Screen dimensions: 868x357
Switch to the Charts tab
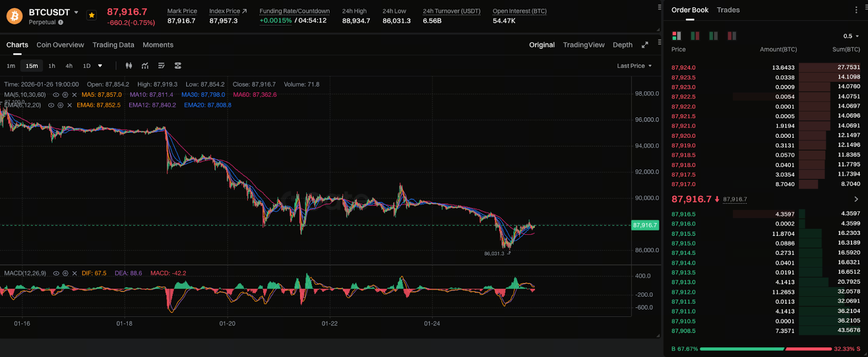17,45
